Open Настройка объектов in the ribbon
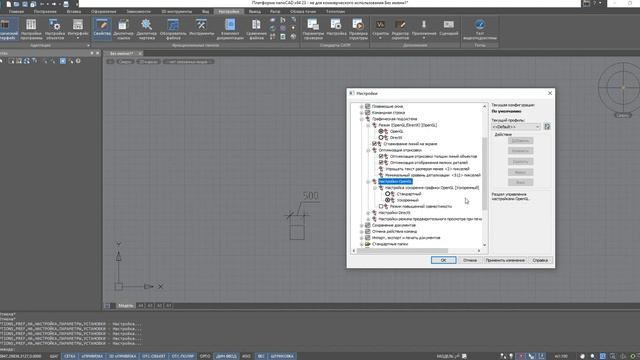Image resolution: width=640 pixels, height=360 pixels. (55, 29)
